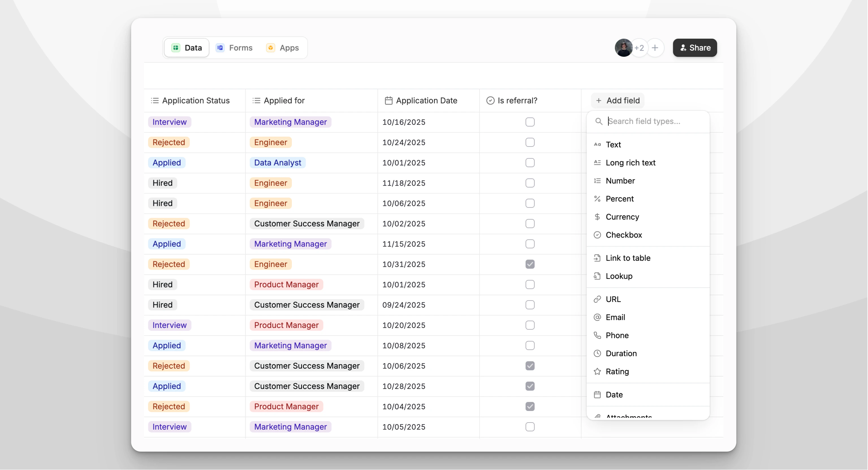This screenshot has height=470, width=868.
Task: Select the Email field type
Action: pos(615,317)
